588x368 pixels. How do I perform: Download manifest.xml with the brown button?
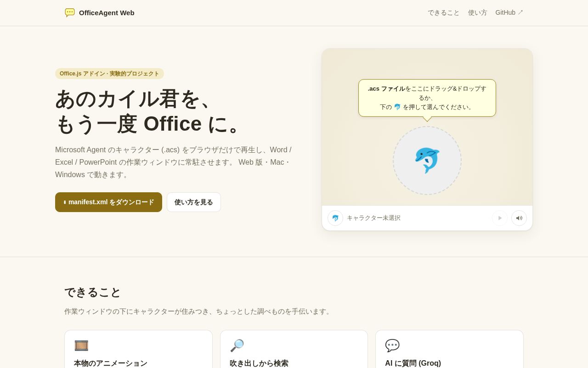pyautogui.click(x=108, y=202)
